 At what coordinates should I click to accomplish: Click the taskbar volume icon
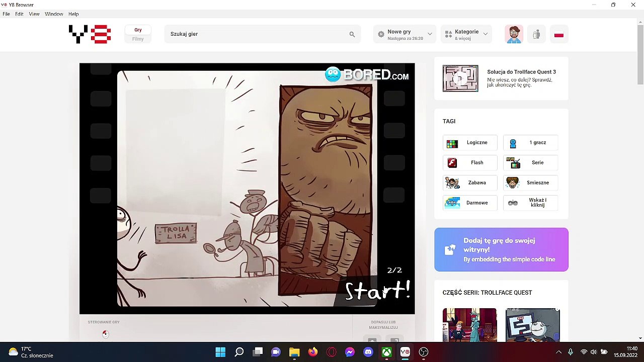[594, 352]
